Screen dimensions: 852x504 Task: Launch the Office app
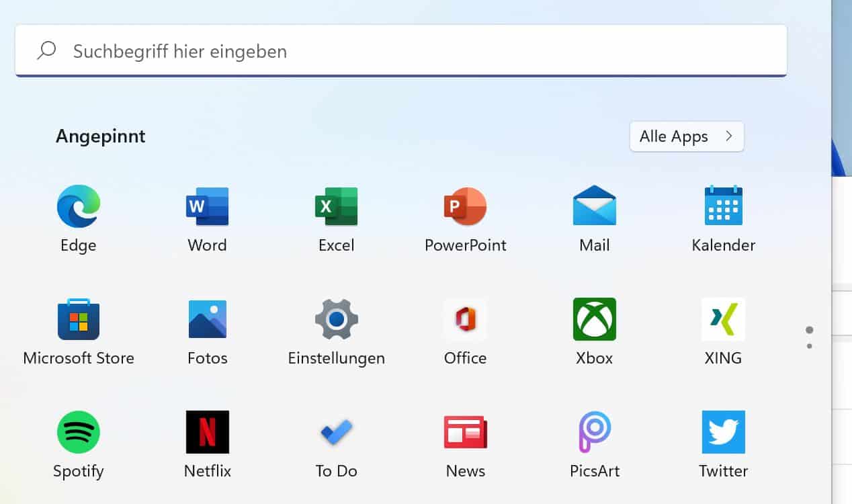pos(465,320)
